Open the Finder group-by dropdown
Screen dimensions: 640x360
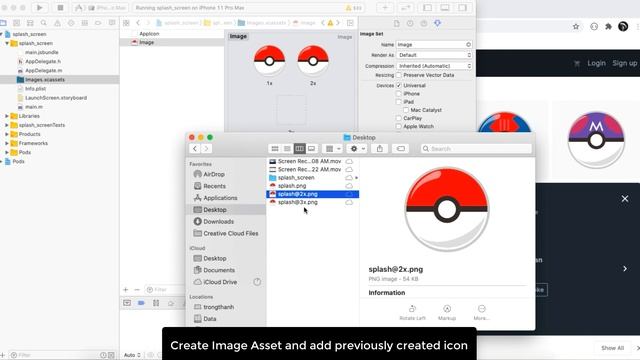(x=332, y=149)
